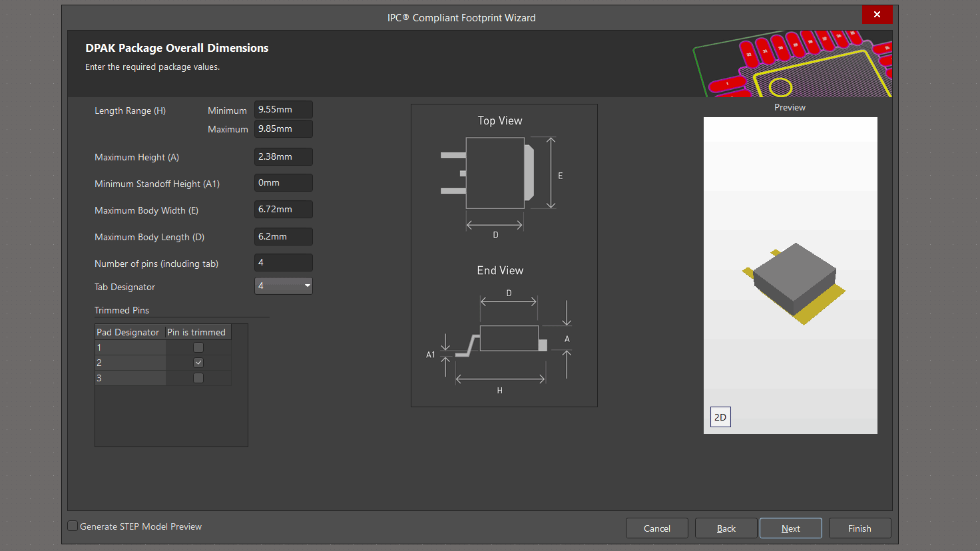Toggle 'Pin is trimmed' for pad 3

click(198, 378)
